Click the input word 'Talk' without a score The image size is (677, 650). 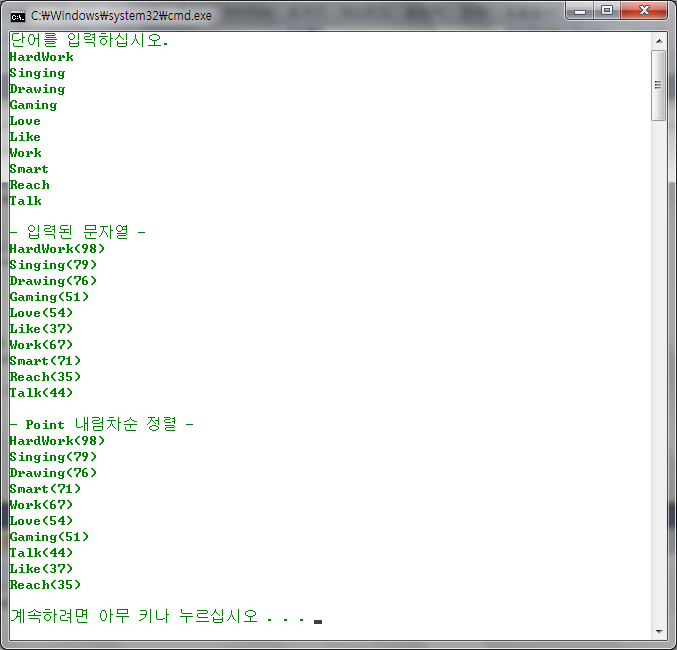(x=26, y=201)
